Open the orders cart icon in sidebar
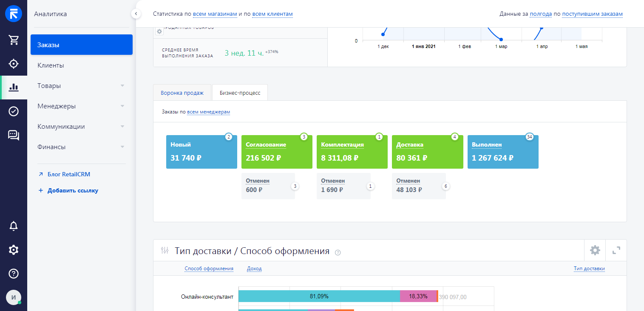Image resolution: width=644 pixels, height=311 pixels. pyautogui.click(x=14, y=40)
